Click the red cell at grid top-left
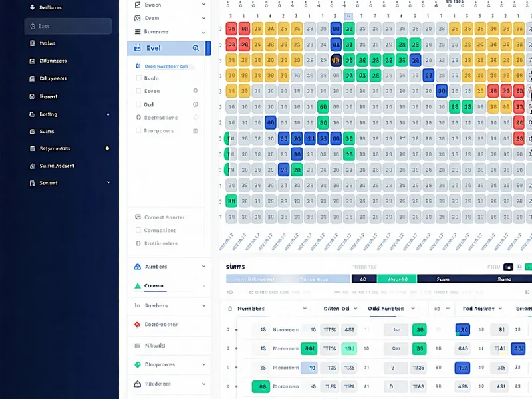Screen dimensions: 532x399 (231, 29)
